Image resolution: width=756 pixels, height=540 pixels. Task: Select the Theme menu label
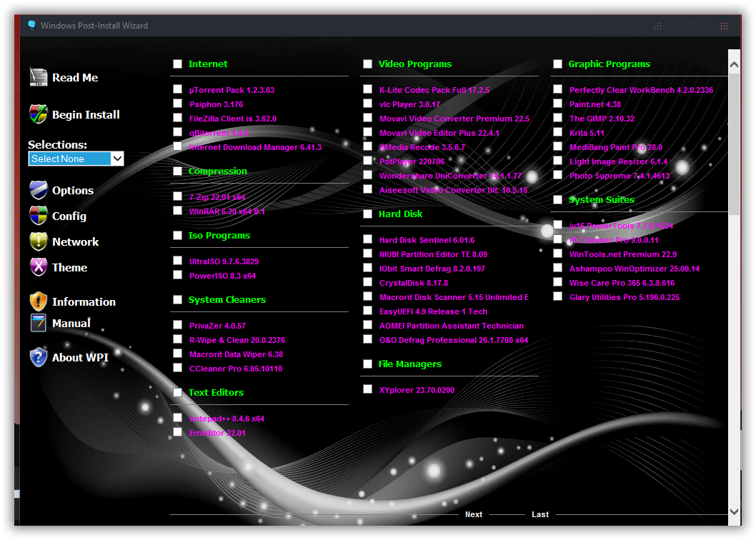[69, 267]
